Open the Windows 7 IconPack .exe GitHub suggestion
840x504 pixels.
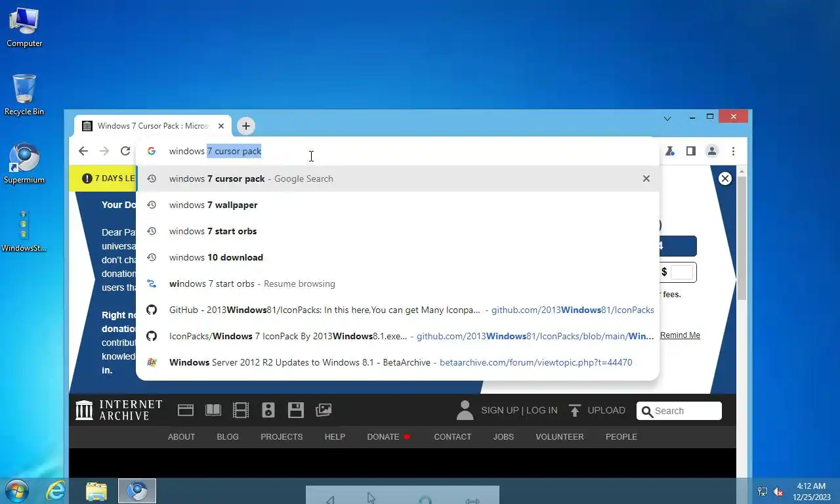click(398, 336)
